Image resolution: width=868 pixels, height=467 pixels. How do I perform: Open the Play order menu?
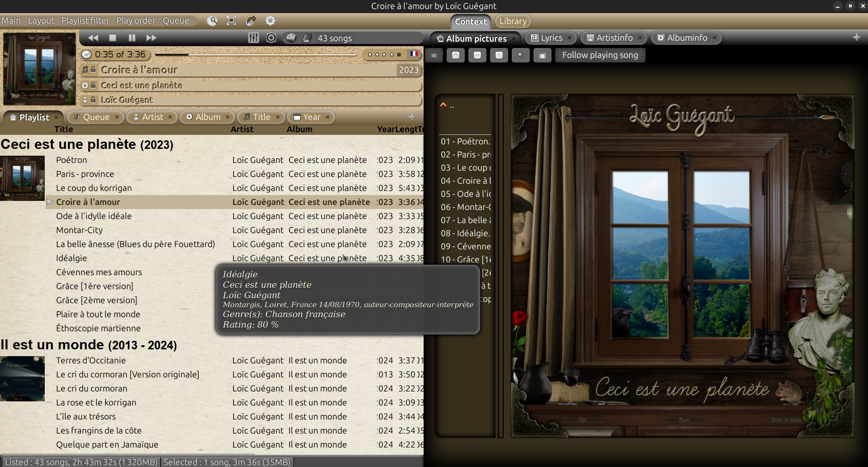pos(136,21)
